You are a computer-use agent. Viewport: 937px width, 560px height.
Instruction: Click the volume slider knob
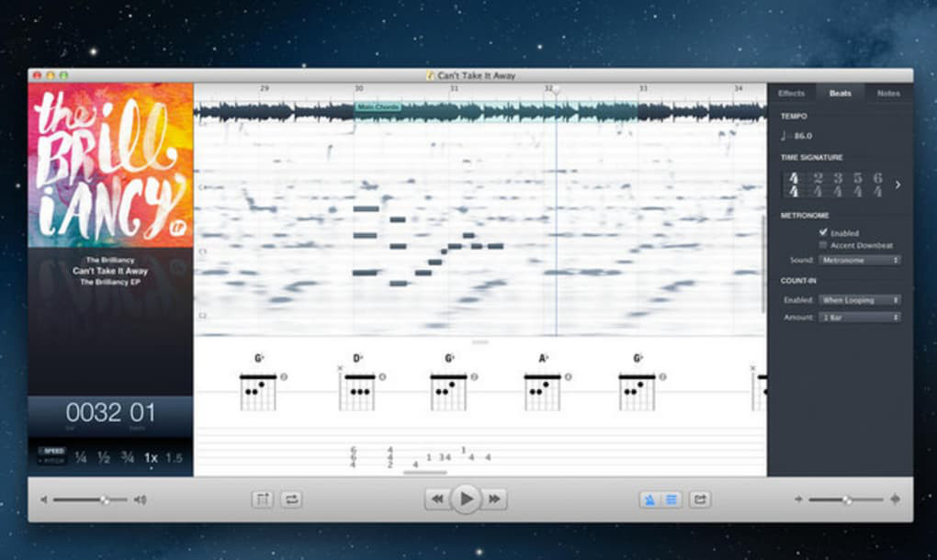(105, 499)
